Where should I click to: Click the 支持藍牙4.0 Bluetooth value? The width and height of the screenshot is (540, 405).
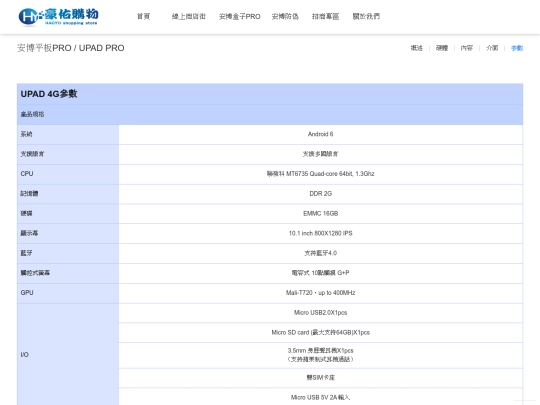click(x=321, y=253)
